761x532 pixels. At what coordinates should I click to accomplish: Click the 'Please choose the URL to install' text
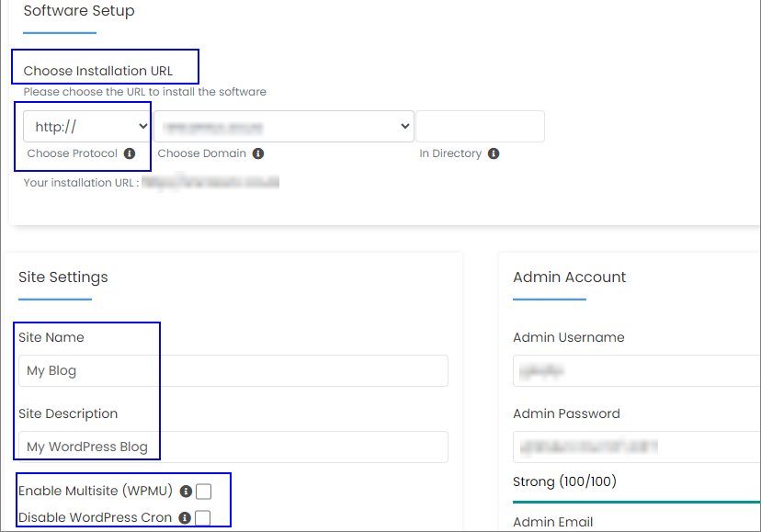coord(145,92)
